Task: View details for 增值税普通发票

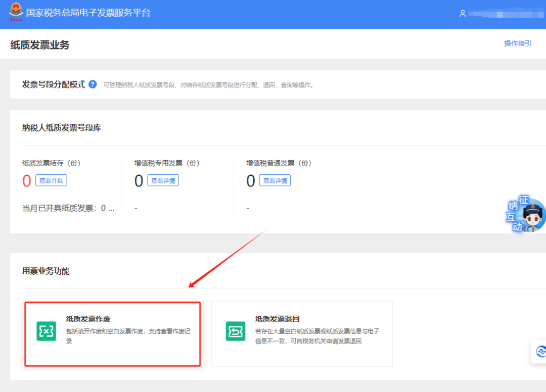Action: (275, 180)
